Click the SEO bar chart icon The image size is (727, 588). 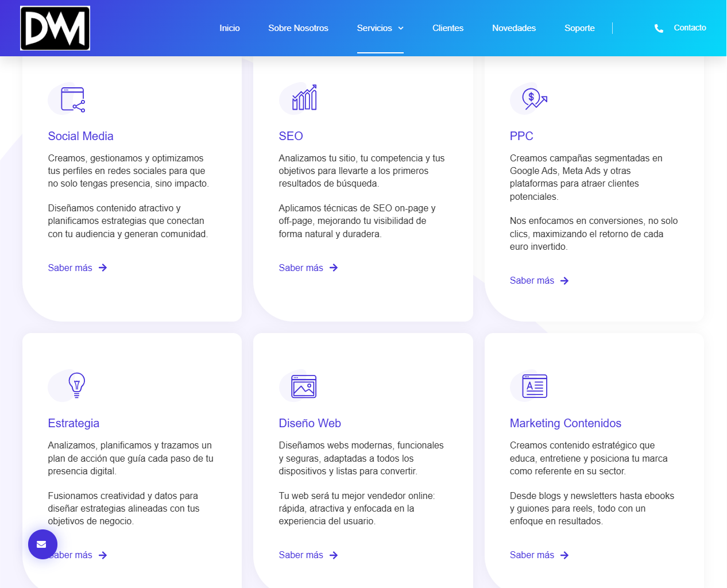[304, 98]
